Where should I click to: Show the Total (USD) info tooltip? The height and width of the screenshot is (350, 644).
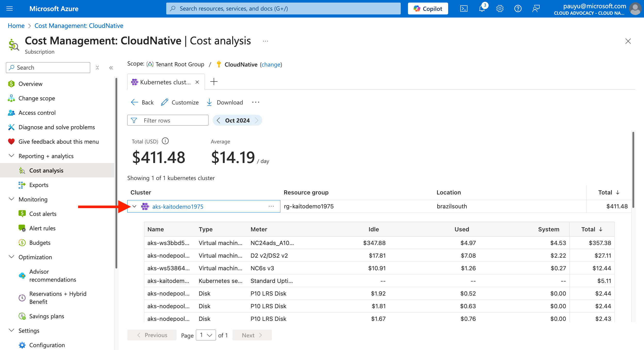[x=165, y=141]
